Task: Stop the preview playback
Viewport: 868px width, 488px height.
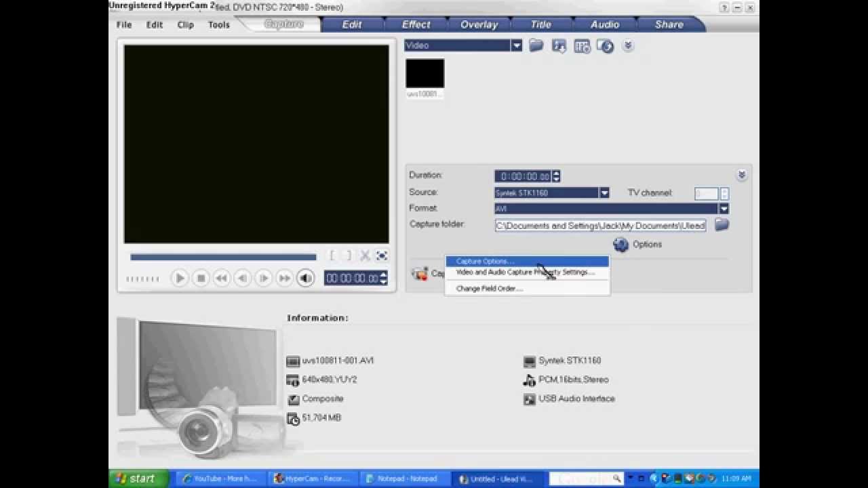Action: click(x=201, y=278)
